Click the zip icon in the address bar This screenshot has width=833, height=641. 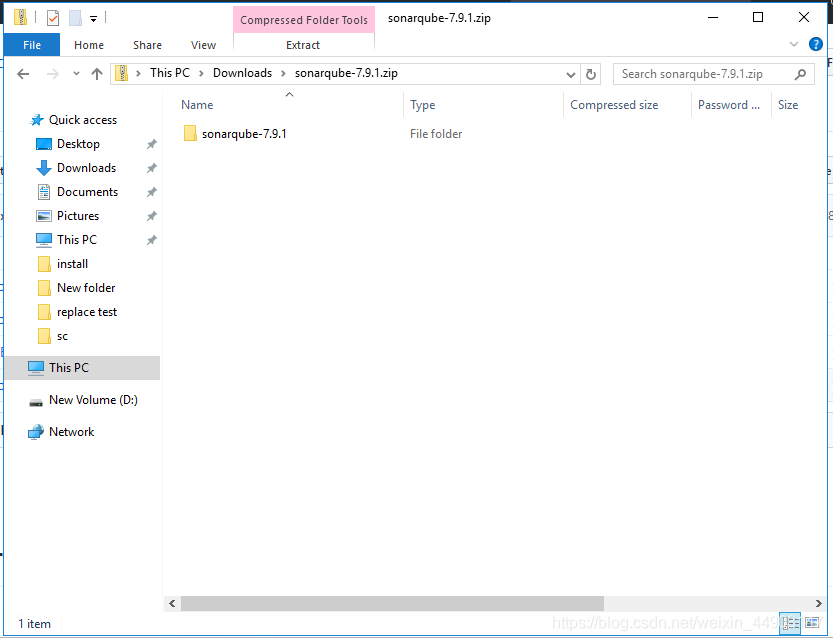pos(122,73)
